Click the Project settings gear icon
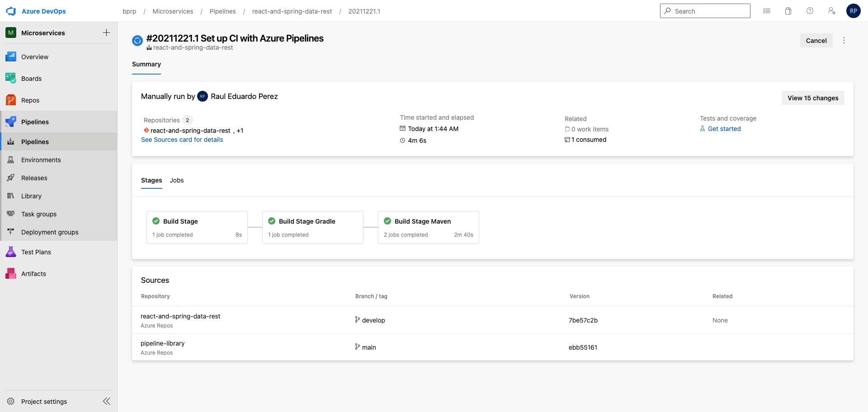This screenshot has height=412, width=868. click(x=11, y=402)
